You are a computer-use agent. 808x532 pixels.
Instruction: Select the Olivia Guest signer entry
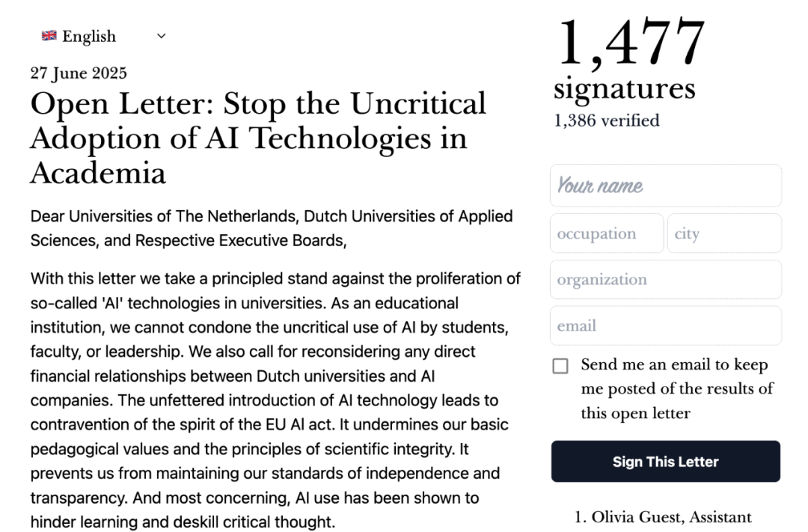click(663, 517)
